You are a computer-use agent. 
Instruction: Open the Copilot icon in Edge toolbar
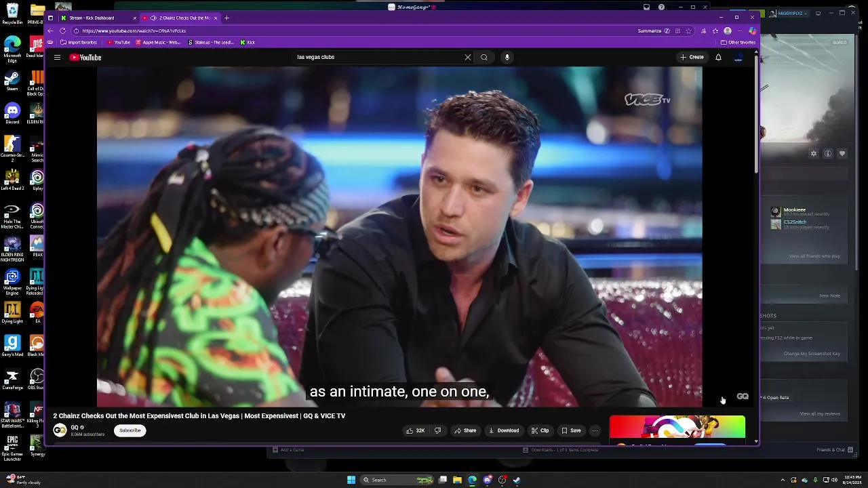[752, 30]
